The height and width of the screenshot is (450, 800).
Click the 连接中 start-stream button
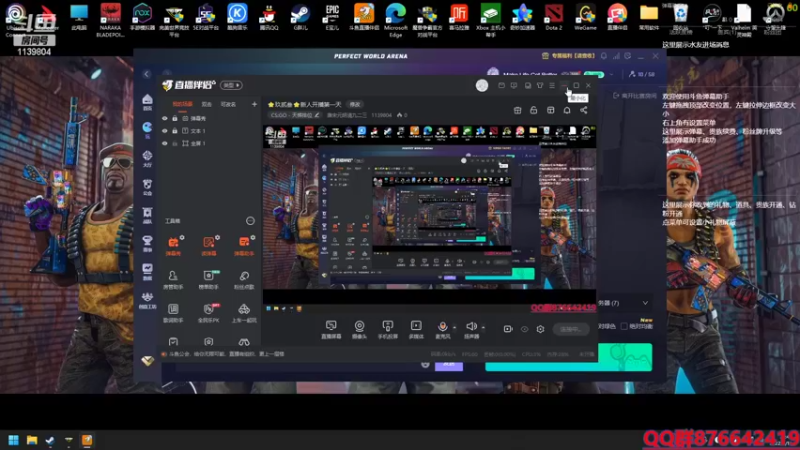point(570,329)
